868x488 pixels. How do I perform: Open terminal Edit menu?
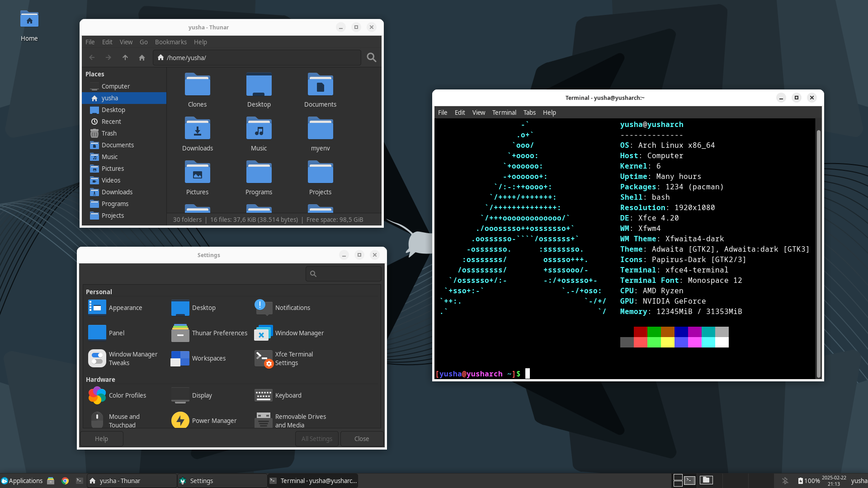(460, 112)
